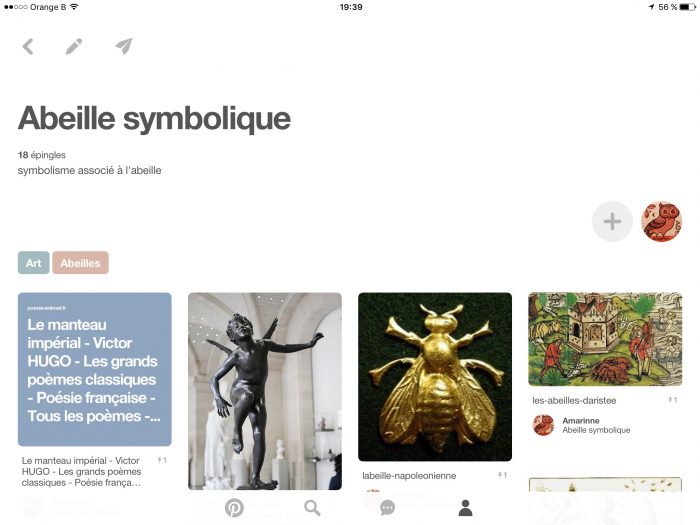Go back with the left chevron arrow
Viewport: 700px width, 525px height.
tap(28, 46)
